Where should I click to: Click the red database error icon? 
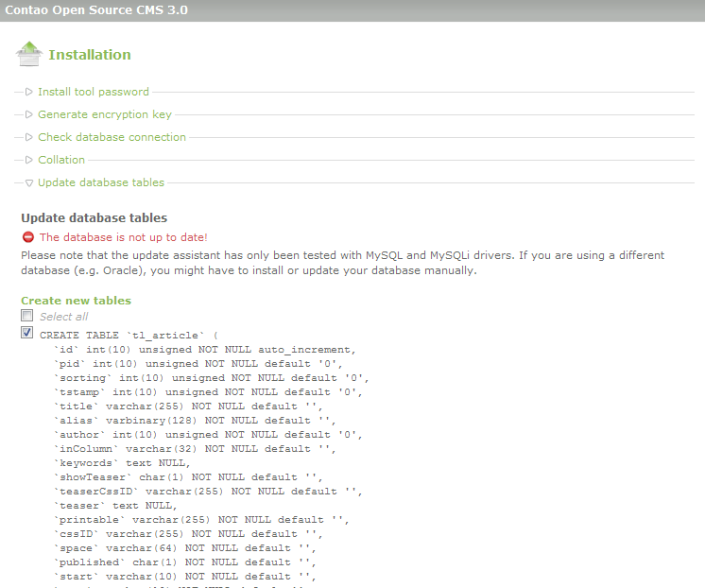click(27, 237)
